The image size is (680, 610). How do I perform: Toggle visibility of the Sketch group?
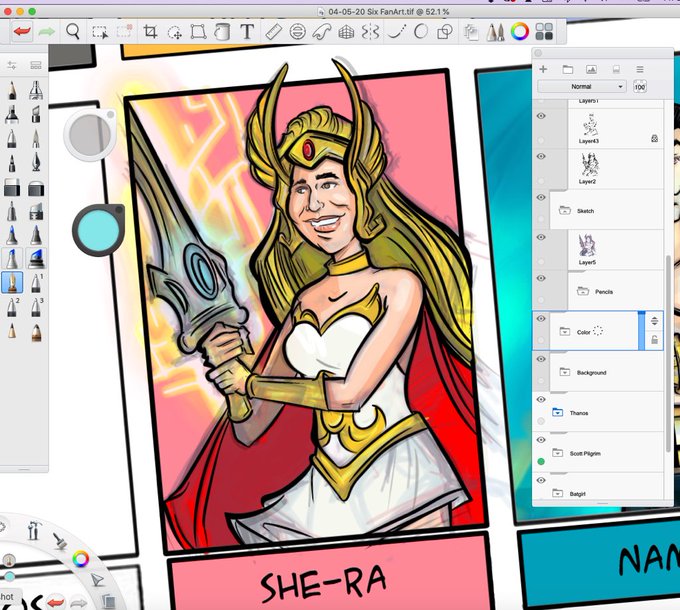[x=541, y=197]
